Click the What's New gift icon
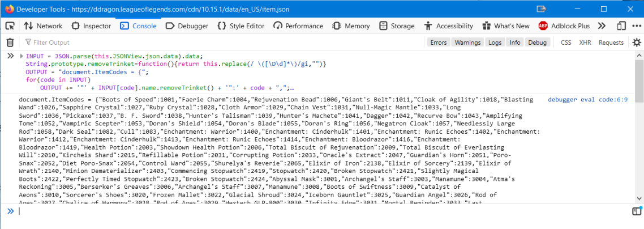This screenshot has width=644, height=229. [487, 26]
